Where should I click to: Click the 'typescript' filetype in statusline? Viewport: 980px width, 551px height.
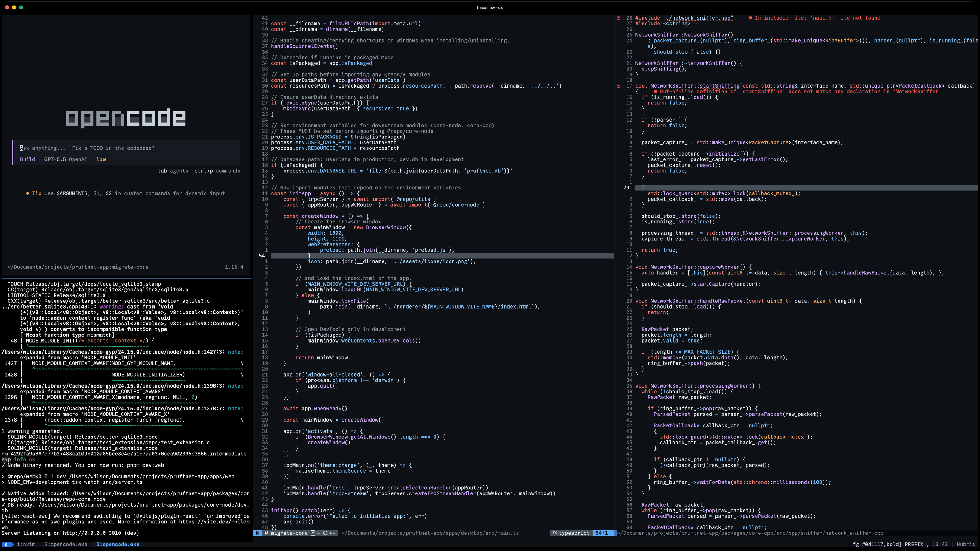click(574, 533)
